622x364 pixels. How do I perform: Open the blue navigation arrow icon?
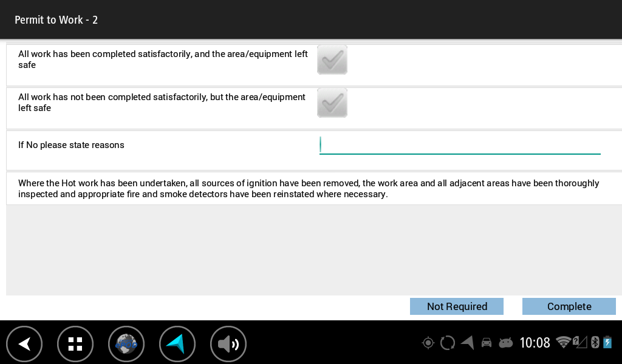(177, 344)
